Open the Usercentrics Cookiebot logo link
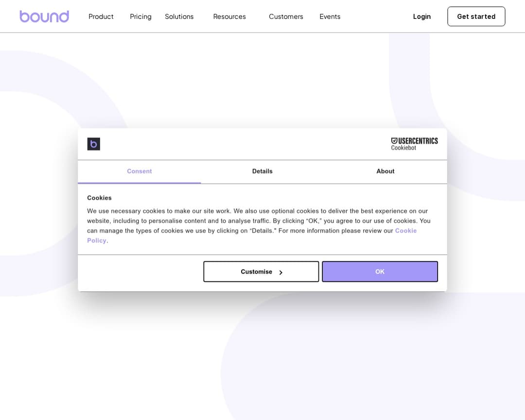525x420 pixels. point(414,144)
